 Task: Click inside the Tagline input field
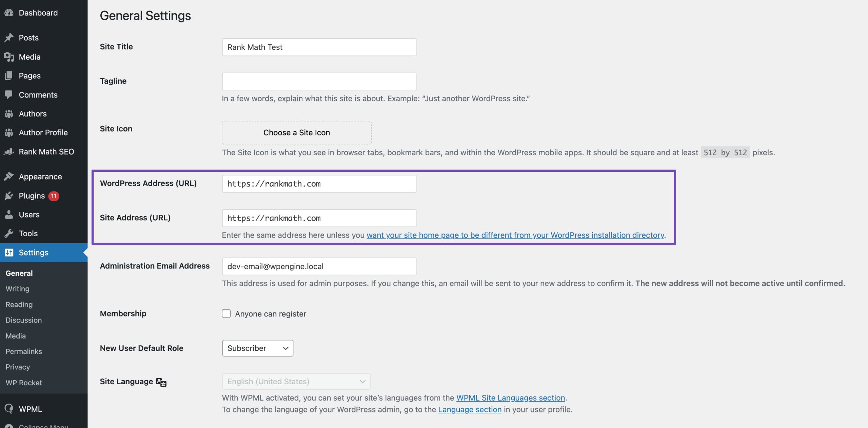319,81
